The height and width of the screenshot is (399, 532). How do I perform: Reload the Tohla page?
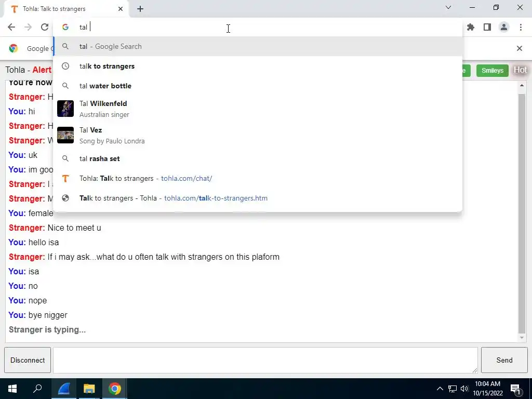(45, 27)
